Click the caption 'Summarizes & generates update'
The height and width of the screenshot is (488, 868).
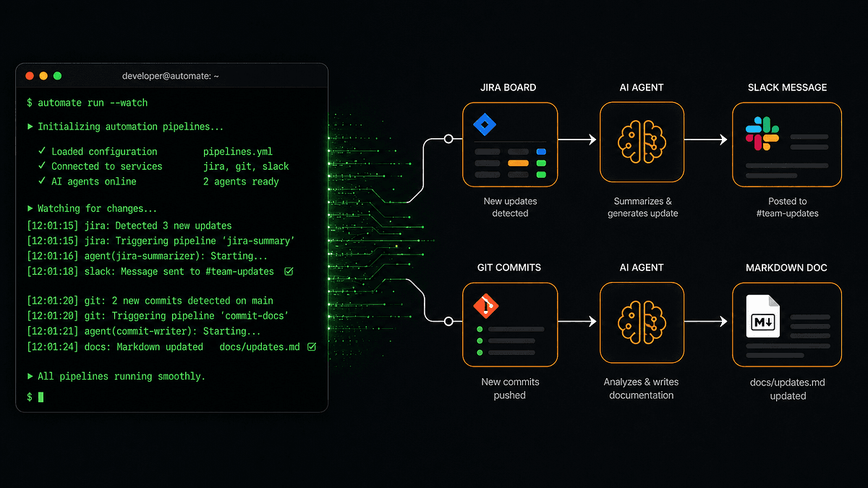[642, 207]
